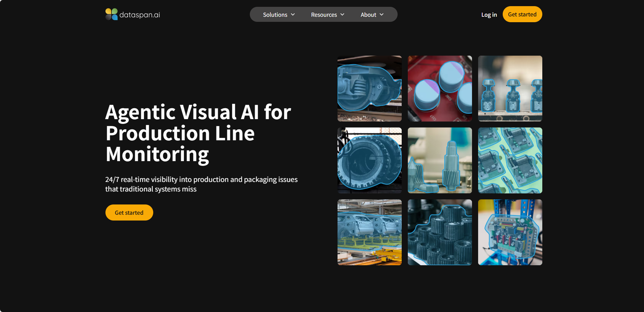The width and height of the screenshot is (644, 312).
Task: Click the 24/7 real-time visibility subtitle
Action: pyautogui.click(x=201, y=184)
